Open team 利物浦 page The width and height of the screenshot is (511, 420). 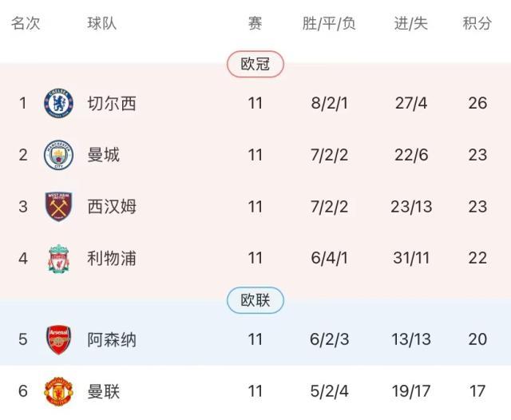(x=112, y=259)
